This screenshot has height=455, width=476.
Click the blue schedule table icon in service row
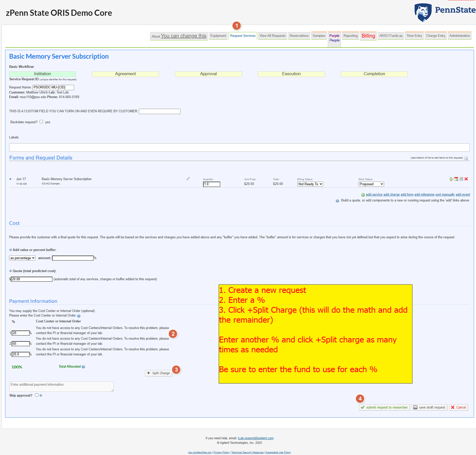(x=461, y=179)
